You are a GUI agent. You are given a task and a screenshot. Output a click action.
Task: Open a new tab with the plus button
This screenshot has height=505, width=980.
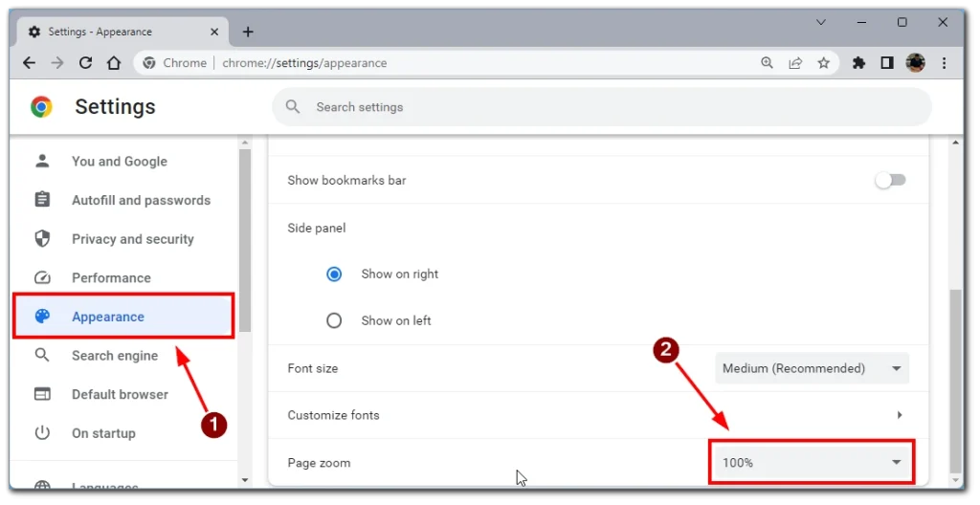click(x=248, y=32)
